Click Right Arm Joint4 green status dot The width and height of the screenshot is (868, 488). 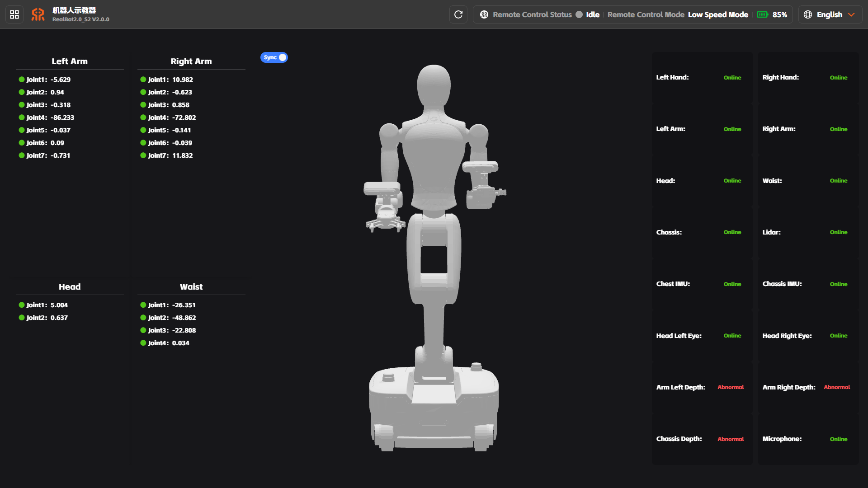click(x=143, y=117)
